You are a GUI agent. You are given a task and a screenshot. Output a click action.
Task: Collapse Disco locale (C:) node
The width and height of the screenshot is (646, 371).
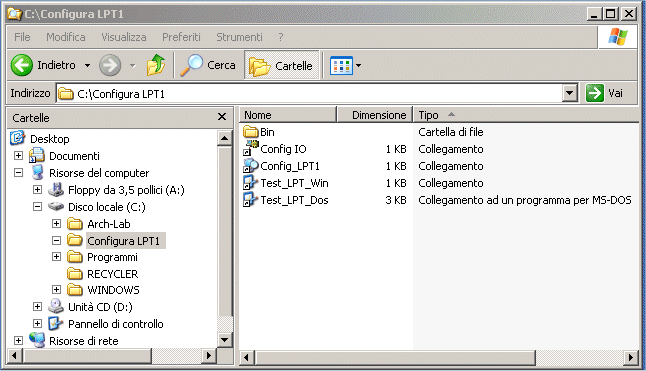37,206
